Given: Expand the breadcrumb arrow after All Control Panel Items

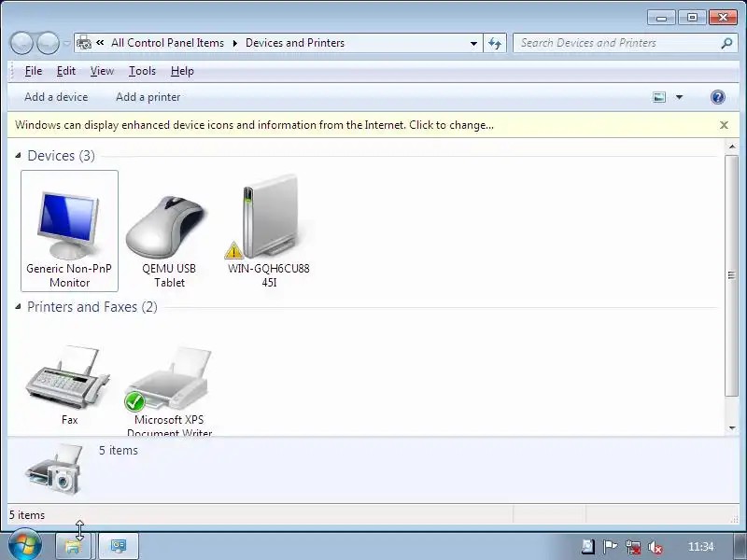Looking at the screenshot, I should pos(235,43).
